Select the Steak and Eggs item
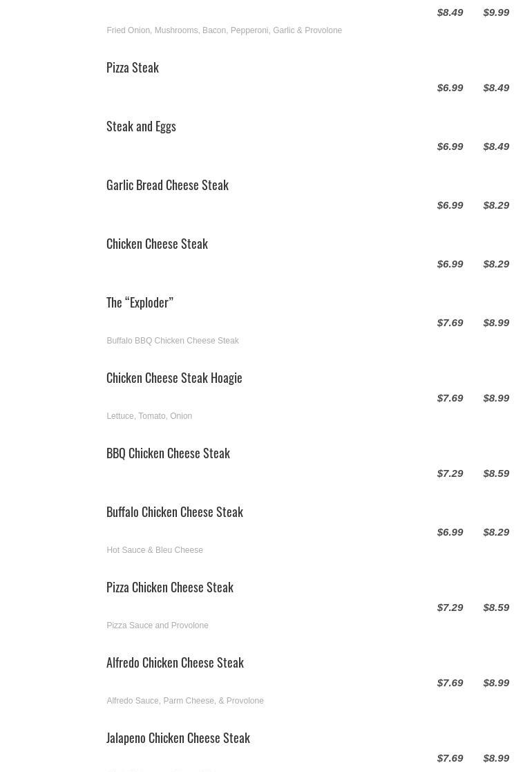Image resolution: width=532 pixels, height=772 pixels. [141, 126]
